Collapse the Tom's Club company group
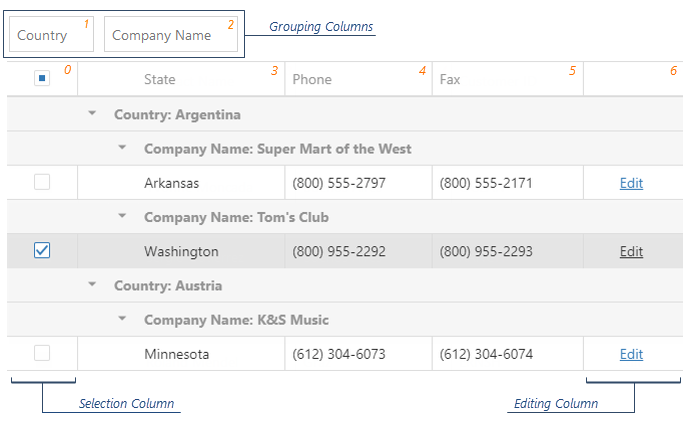691x424 pixels. tap(122, 216)
